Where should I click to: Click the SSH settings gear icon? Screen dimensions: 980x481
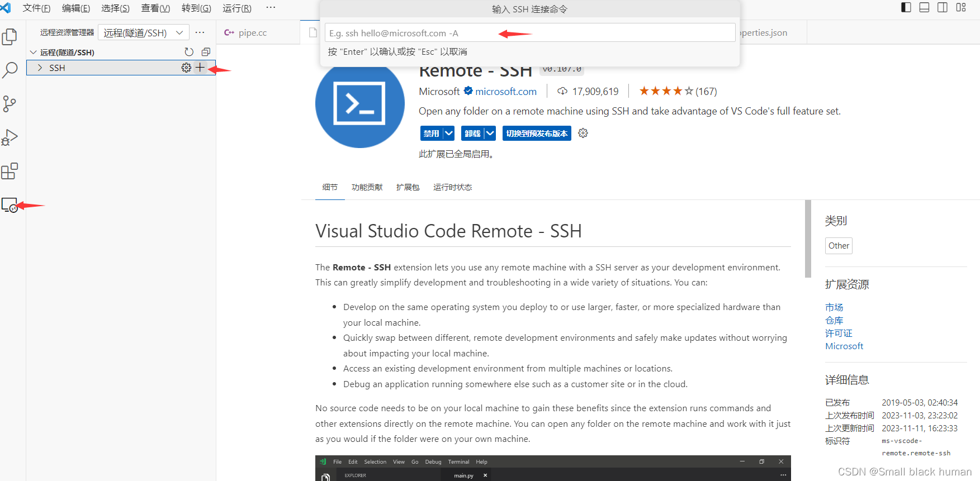[x=186, y=68]
